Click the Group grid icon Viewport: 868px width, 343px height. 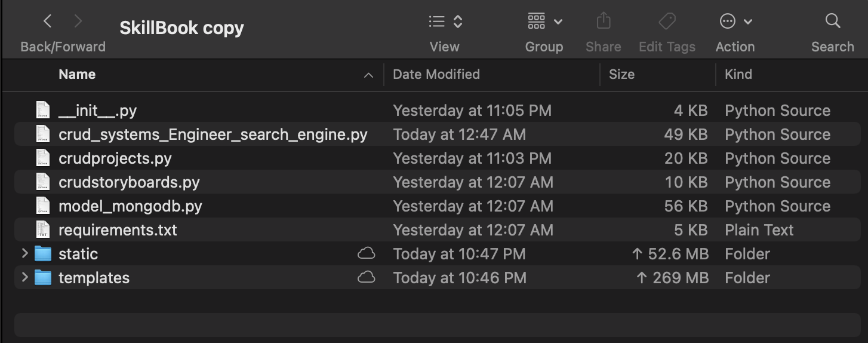click(x=537, y=22)
